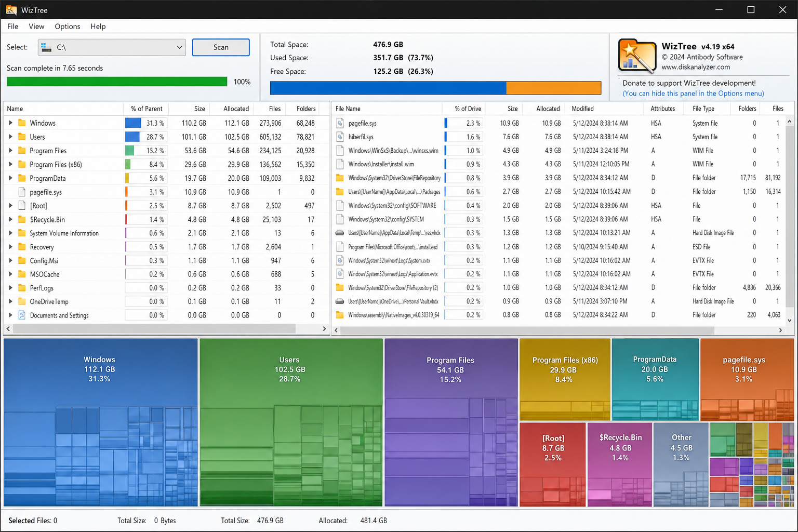Click the Users folder icon in tree
Viewport: 798px width, 532px height.
click(x=22, y=137)
